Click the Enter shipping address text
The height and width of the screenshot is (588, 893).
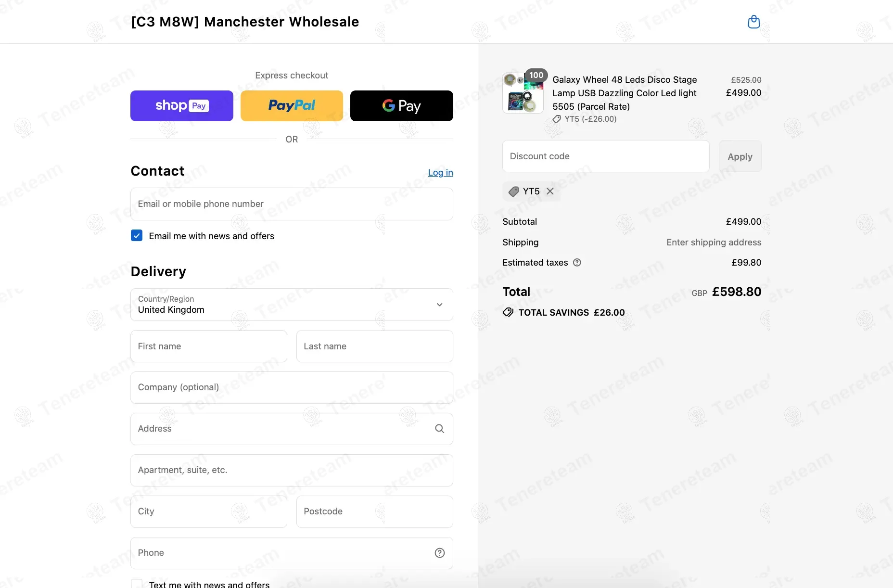click(x=714, y=242)
